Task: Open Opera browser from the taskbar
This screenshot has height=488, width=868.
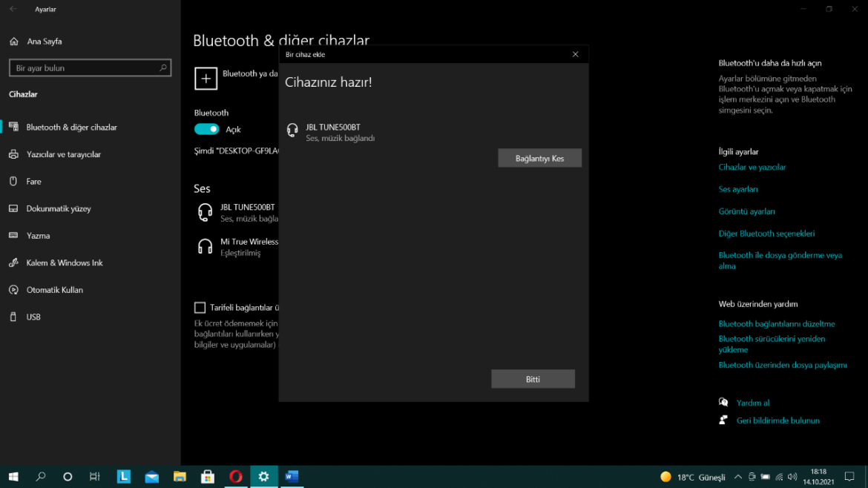Action: click(236, 477)
